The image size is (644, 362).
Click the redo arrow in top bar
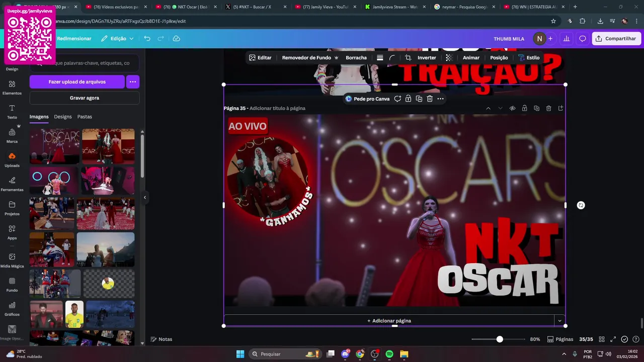click(161, 38)
